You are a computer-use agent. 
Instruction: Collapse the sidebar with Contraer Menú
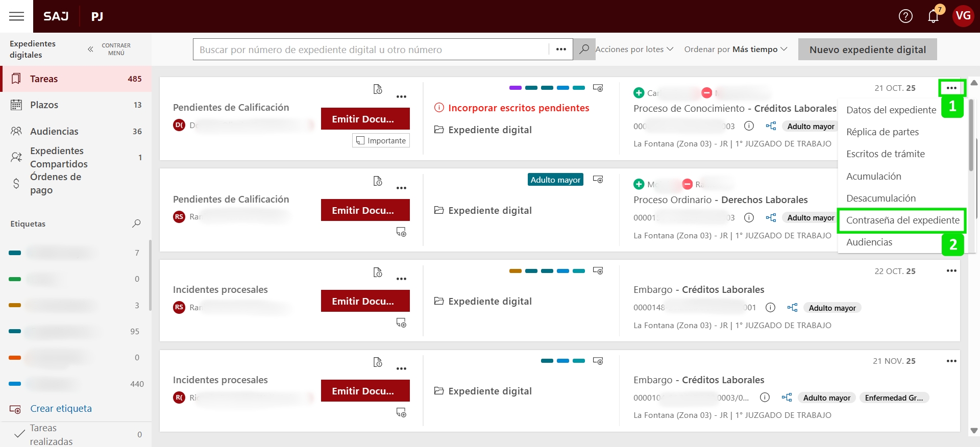[109, 49]
